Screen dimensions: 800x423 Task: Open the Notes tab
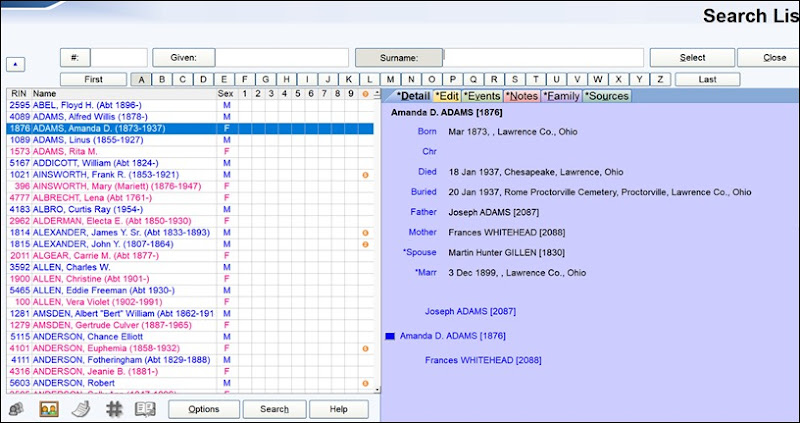(522, 96)
